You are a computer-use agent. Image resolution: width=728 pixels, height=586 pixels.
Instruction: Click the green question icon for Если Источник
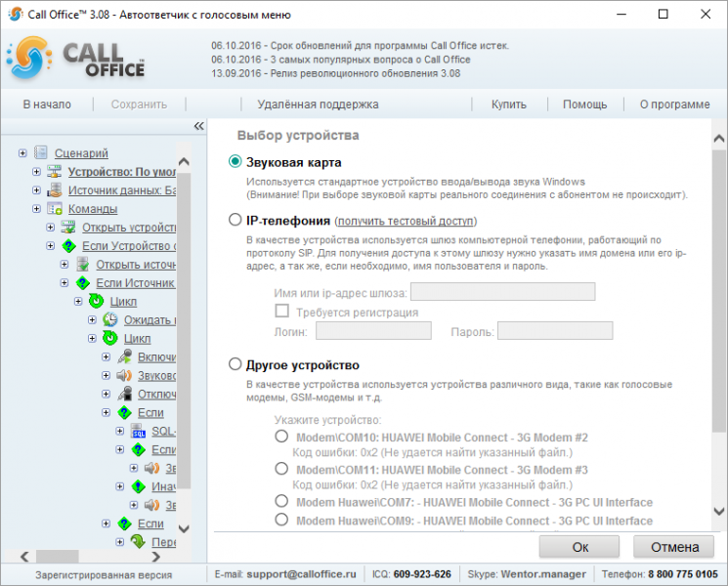(x=82, y=282)
